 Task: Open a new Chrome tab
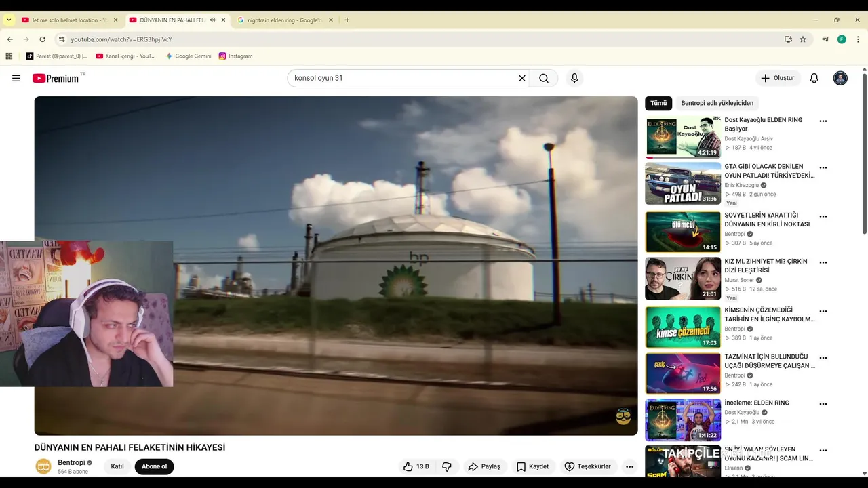tap(347, 20)
